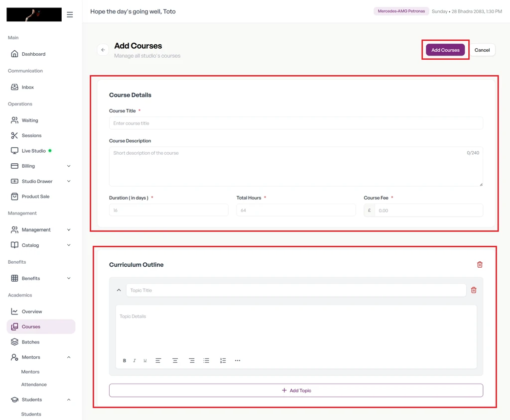
Task: Click the studio logo thumbnail
Action: pos(34,14)
